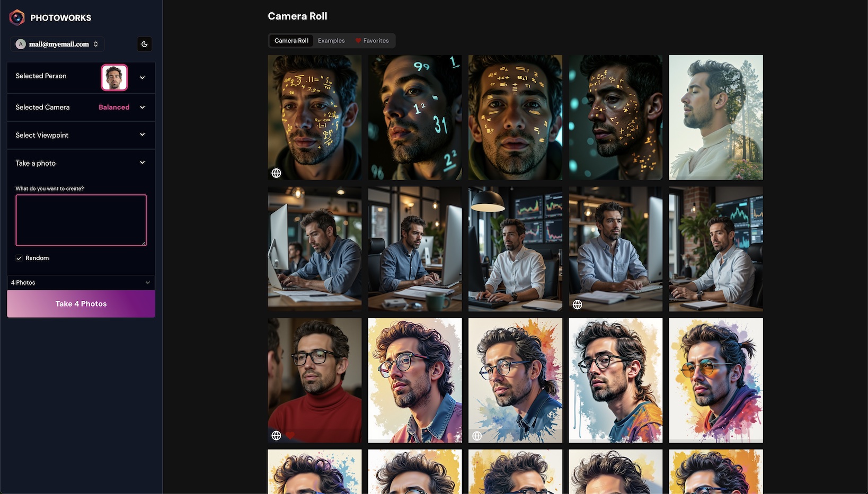Switch to the Examples tab
This screenshot has height=494, width=868.
pyautogui.click(x=331, y=41)
